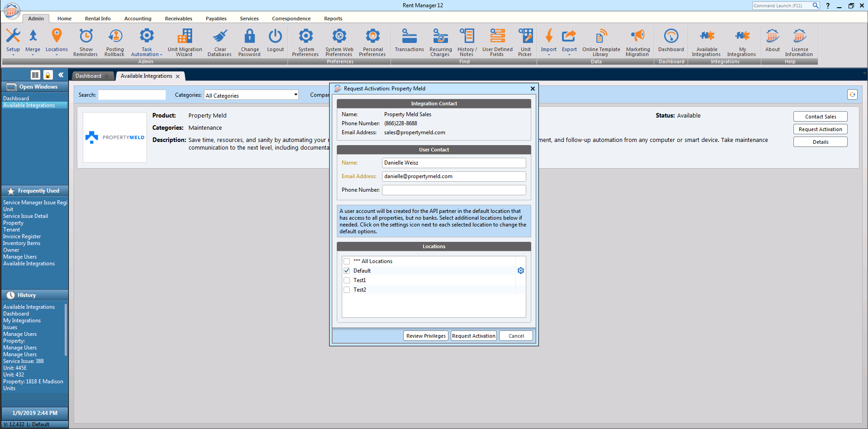Image resolution: width=868 pixels, height=429 pixels.
Task: Check the All Locations checkbox
Action: pyautogui.click(x=347, y=261)
